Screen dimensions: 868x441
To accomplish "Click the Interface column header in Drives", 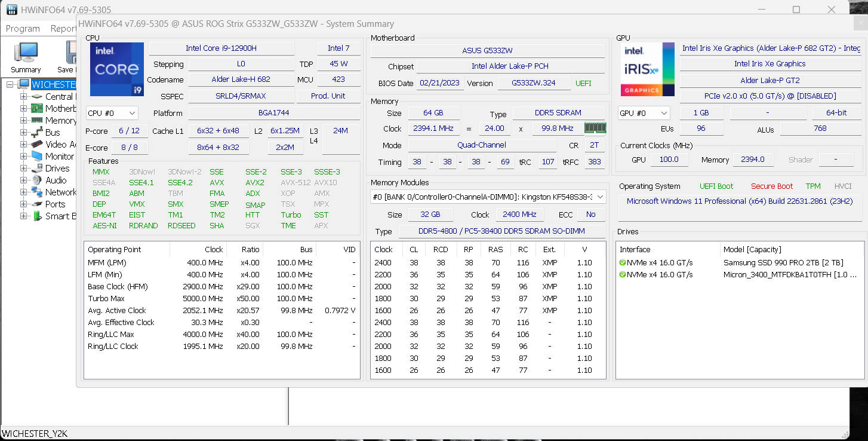I will 668,250.
